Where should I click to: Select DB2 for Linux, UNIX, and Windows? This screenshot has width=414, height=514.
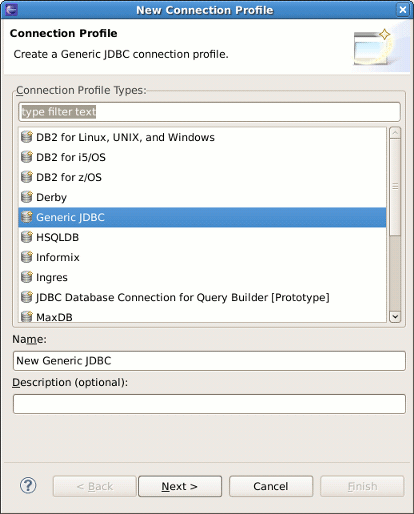[125, 137]
